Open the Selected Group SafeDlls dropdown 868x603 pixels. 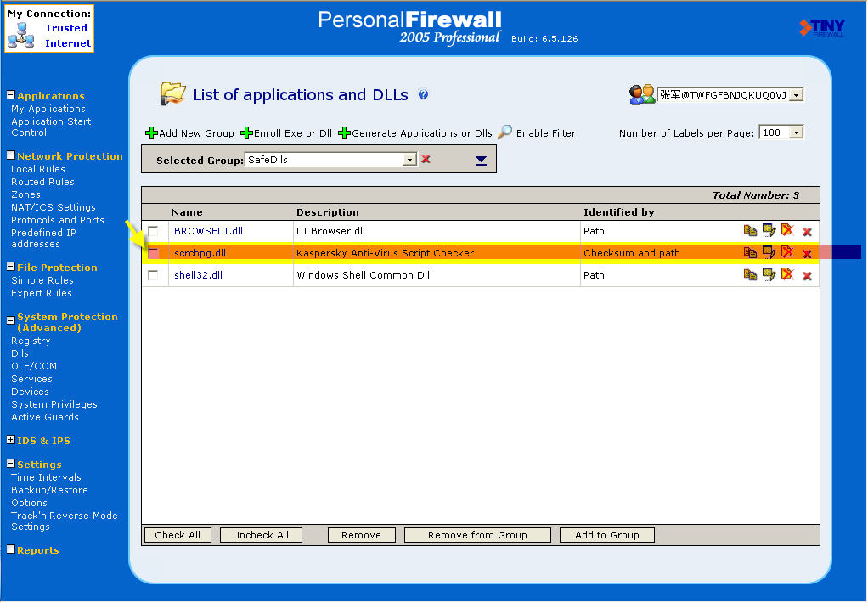click(409, 160)
